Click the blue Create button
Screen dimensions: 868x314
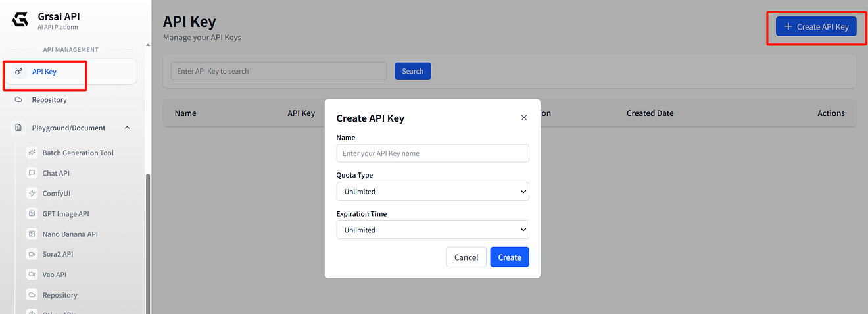(x=510, y=257)
